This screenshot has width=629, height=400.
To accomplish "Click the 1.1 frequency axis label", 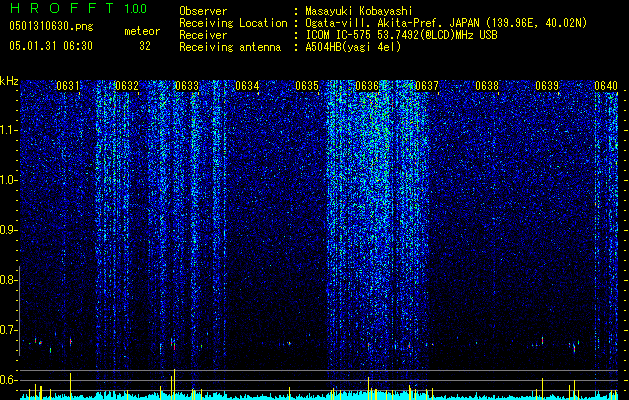I will pos(8,130).
